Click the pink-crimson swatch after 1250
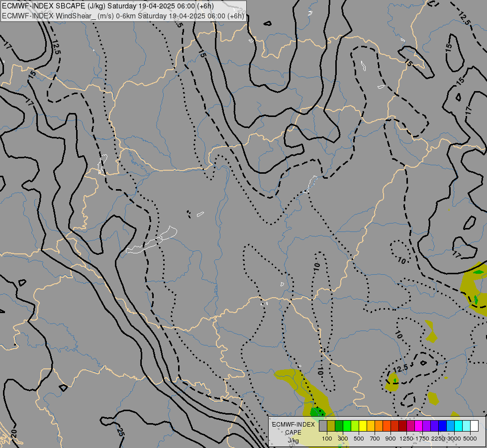487x448 pixels. click(410, 426)
